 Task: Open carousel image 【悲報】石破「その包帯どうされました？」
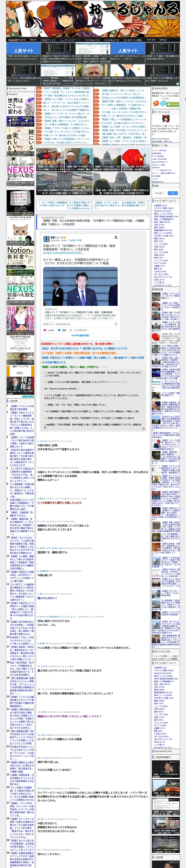pyautogui.click(x=79, y=160)
